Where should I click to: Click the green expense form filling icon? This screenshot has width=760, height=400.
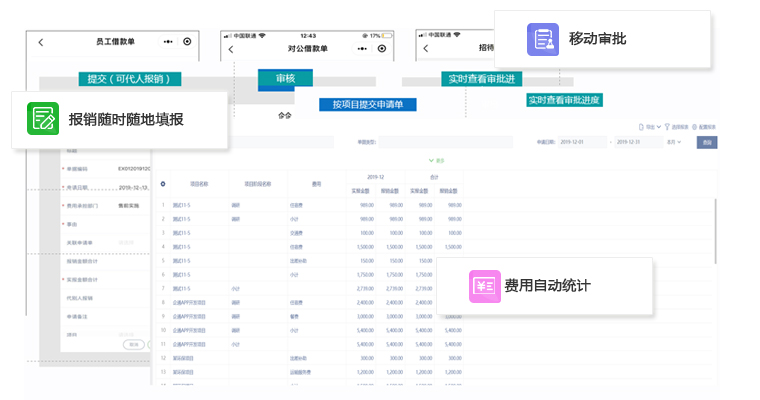43,119
